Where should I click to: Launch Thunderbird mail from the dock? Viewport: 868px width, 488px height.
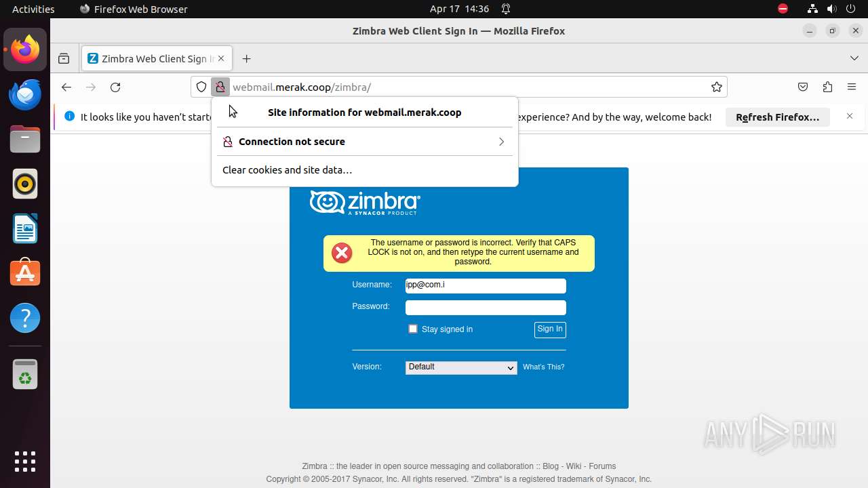pos(25,94)
